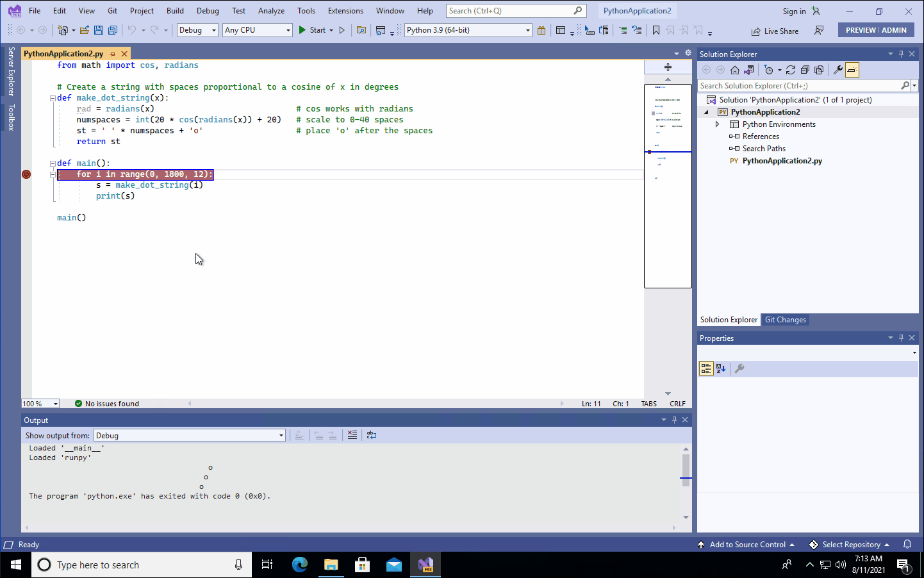Viewport: 924px width, 578px height.
Task: Open the Property Pages wrench in Properties panel
Action: tap(739, 368)
